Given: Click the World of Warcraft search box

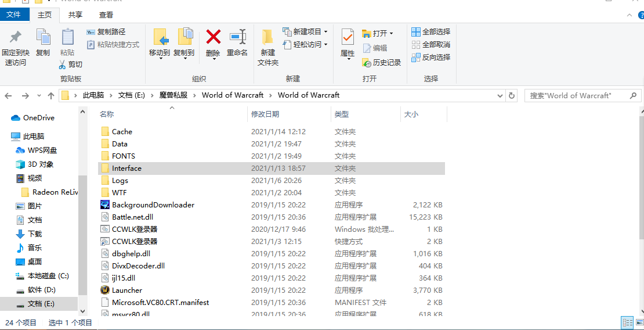Looking at the screenshot, I should tap(577, 95).
